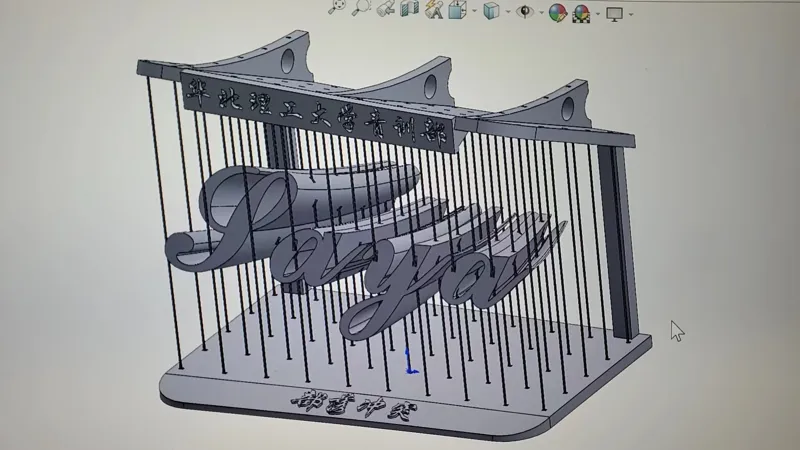Click the Zoom to Fit icon
This screenshot has width=800, height=450.
point(337,7)
